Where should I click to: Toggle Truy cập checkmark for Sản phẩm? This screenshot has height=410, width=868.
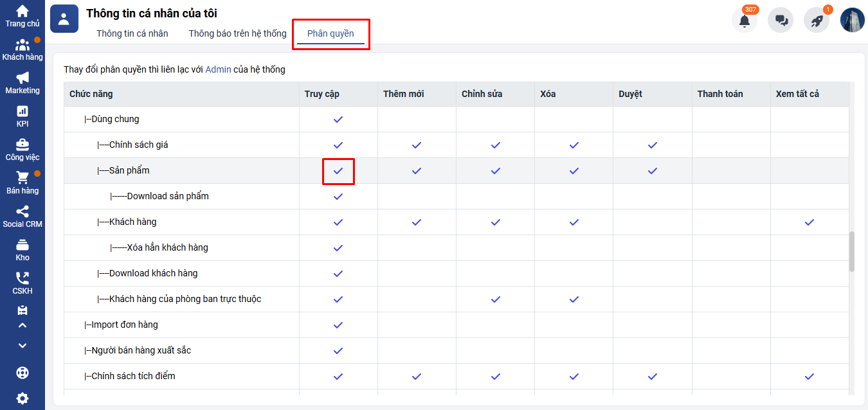[x=338, y=171]
